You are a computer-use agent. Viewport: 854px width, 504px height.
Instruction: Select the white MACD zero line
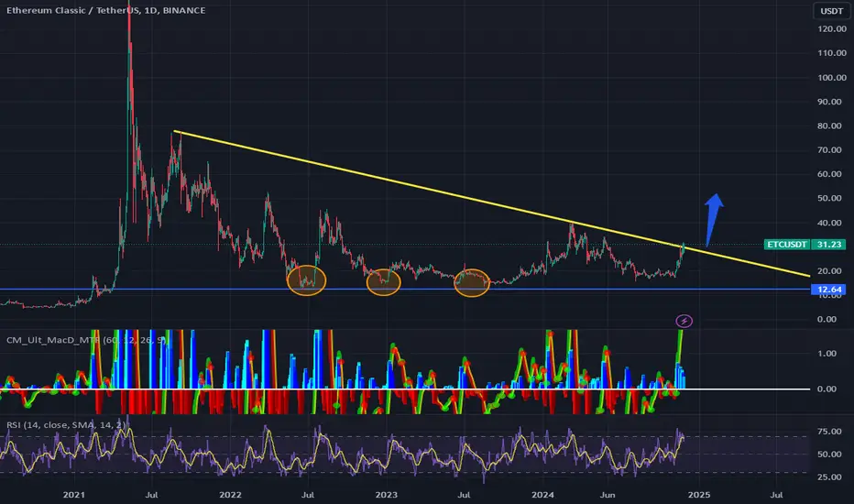coord(405,389)
